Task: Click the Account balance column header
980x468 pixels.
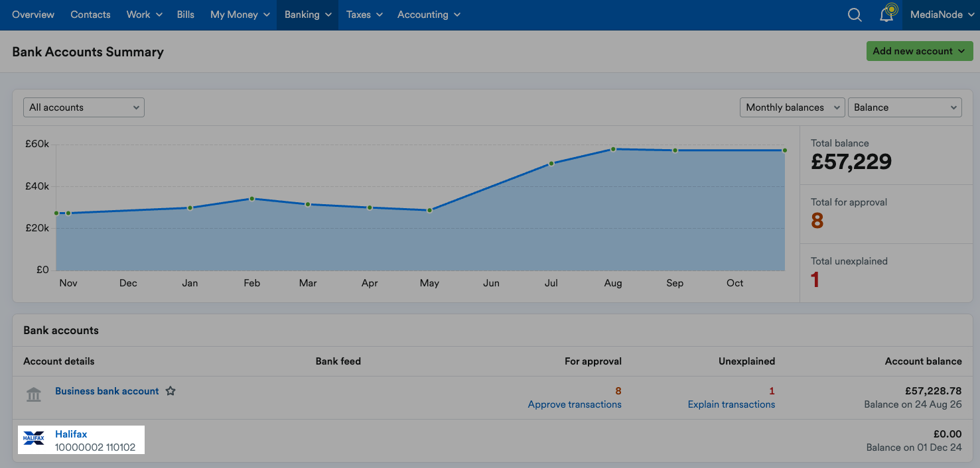Action: (x=924, y=361)
